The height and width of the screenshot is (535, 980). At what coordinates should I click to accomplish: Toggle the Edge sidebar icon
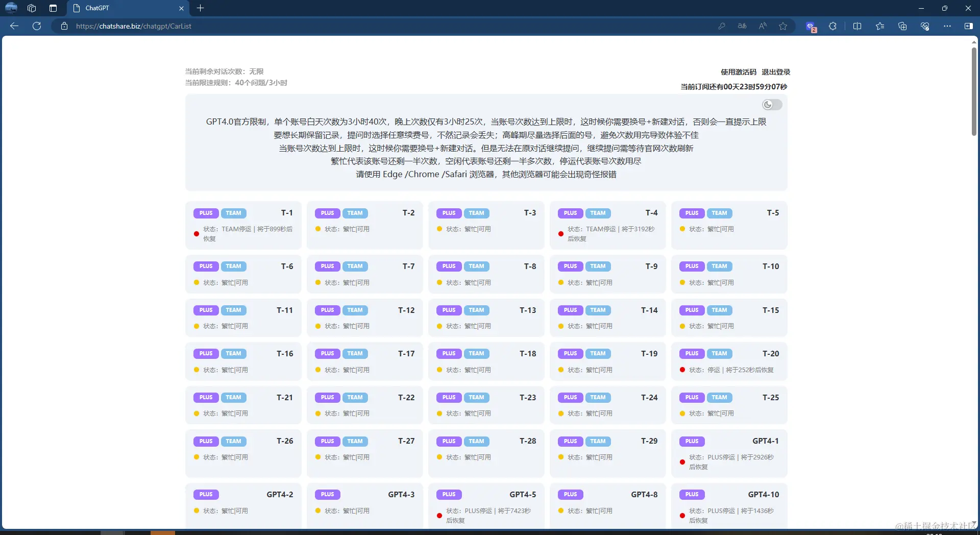(968, 26)
